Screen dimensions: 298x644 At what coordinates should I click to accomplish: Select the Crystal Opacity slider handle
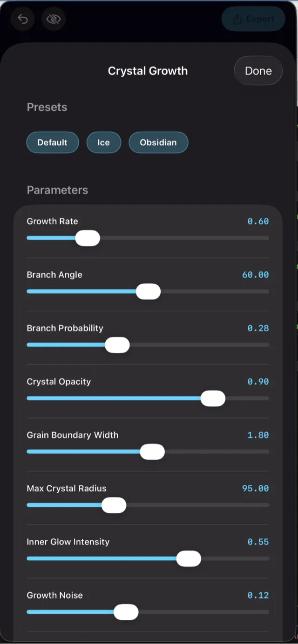213,398
